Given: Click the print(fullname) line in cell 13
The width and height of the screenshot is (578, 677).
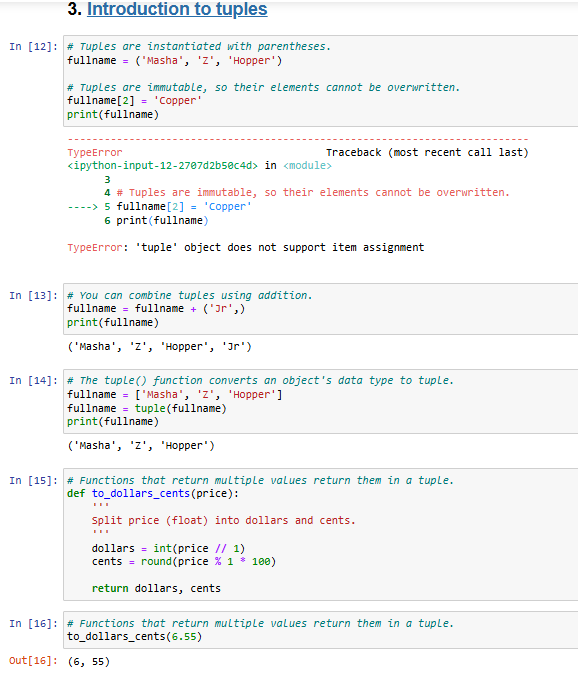Looking at the screenshot, I should (113, 323).
